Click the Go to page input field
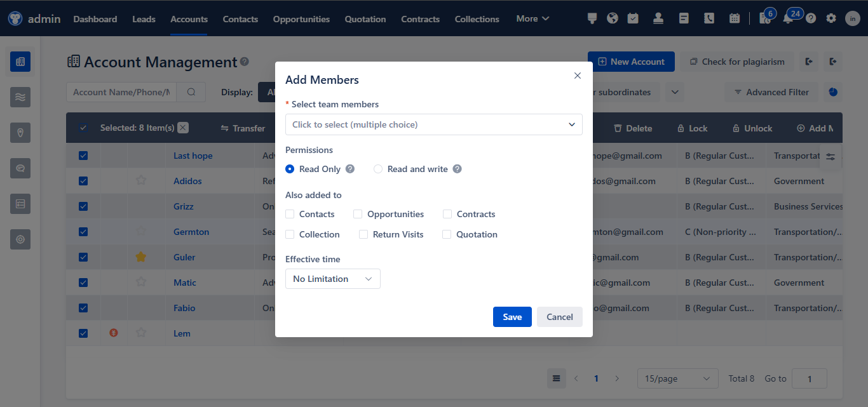The width and height of the screenshot is (868, 407). point(809,378)
